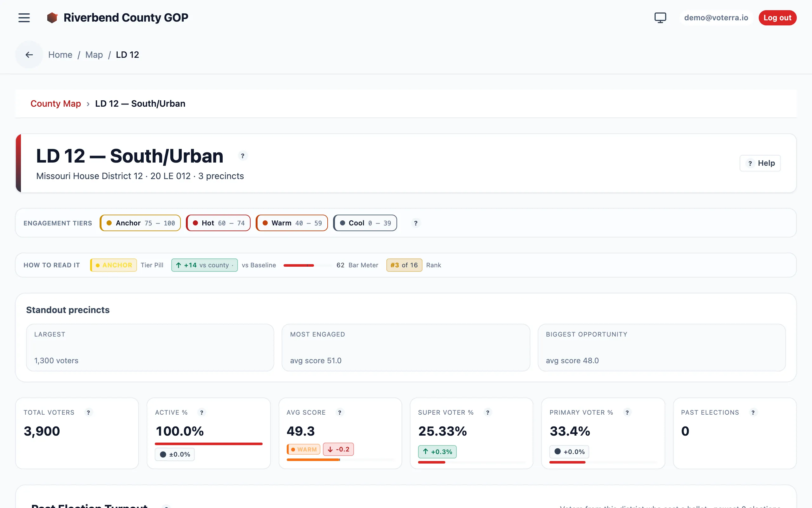The height and width of the screenshot is (508, 812).
Task: Log out of the account
Action: tap(777, 17)
